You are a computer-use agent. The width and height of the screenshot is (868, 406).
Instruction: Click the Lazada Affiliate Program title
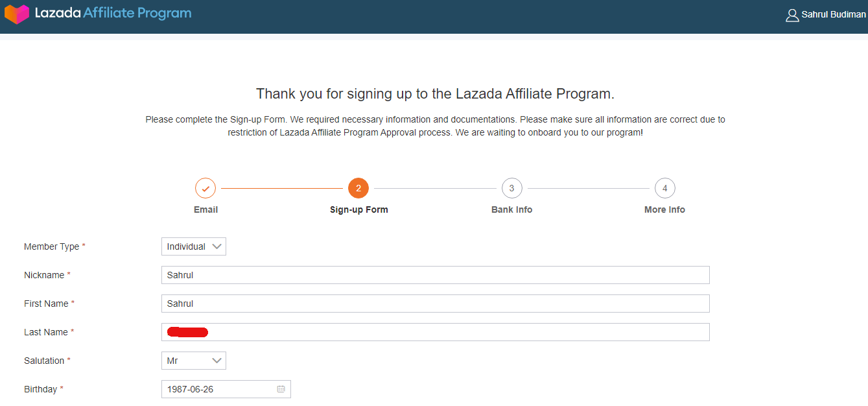coord(113,14)
